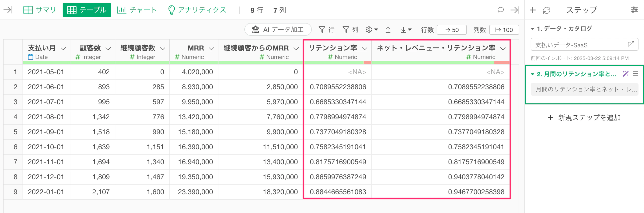Switch to the サマリ tab

[x=39, y=10]
